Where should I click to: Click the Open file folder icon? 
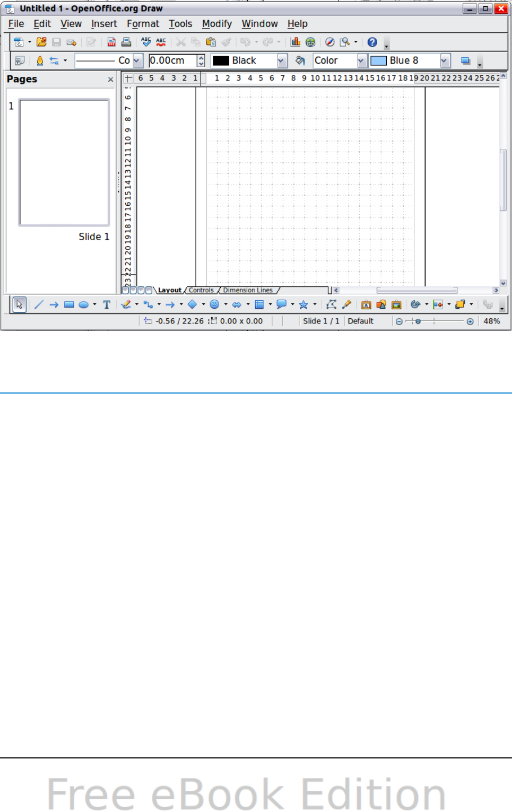click(x=41, y=42)
